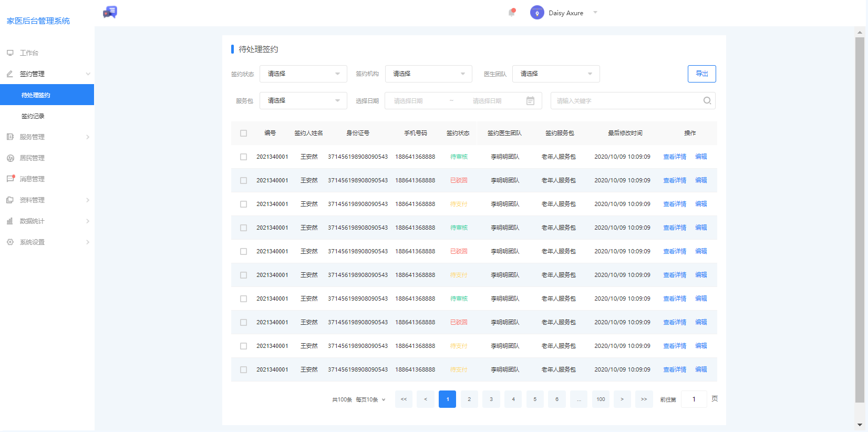The width and height of the screenshot is (868, 432).
Task: Click the 工作台 monitor icon
Action: 10,53
